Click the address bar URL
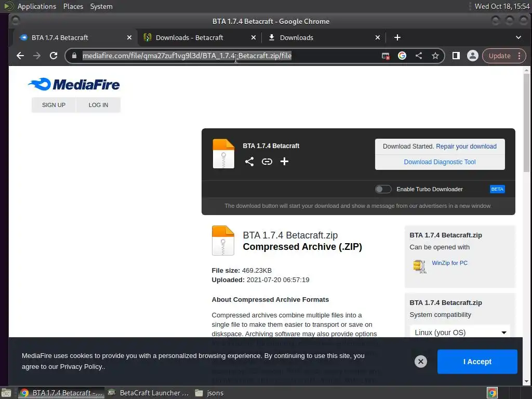The height and width of the screenshot is (399, 532). [187, 56]
